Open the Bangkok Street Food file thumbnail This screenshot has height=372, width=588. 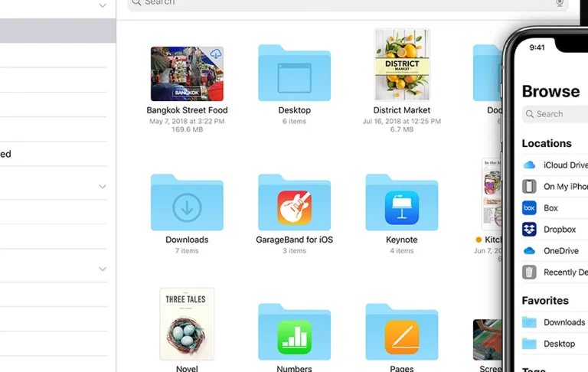pos(187,74)
